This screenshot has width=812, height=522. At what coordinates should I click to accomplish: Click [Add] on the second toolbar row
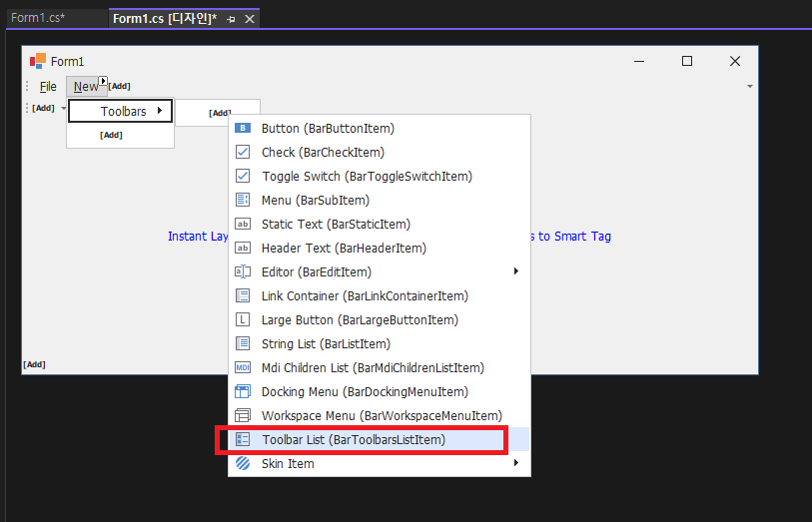pos(43,108)
